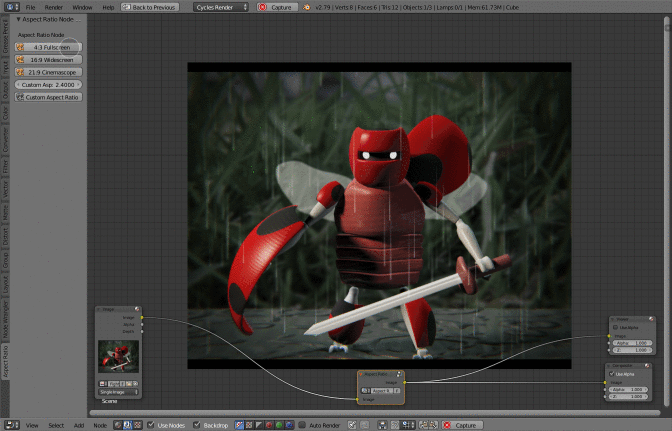Click the Blender logo icon in top bar
The image size is (672, 431).
click(306, 7)
